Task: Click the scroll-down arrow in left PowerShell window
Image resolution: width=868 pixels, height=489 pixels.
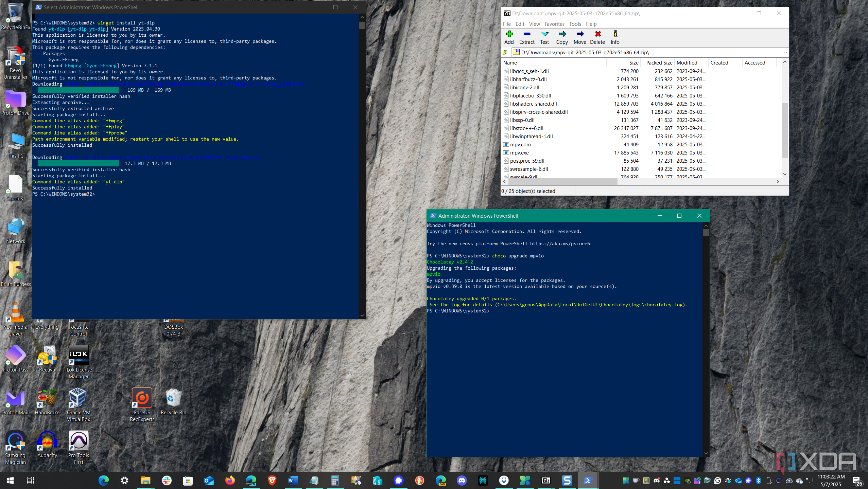Action: point(362,315)
